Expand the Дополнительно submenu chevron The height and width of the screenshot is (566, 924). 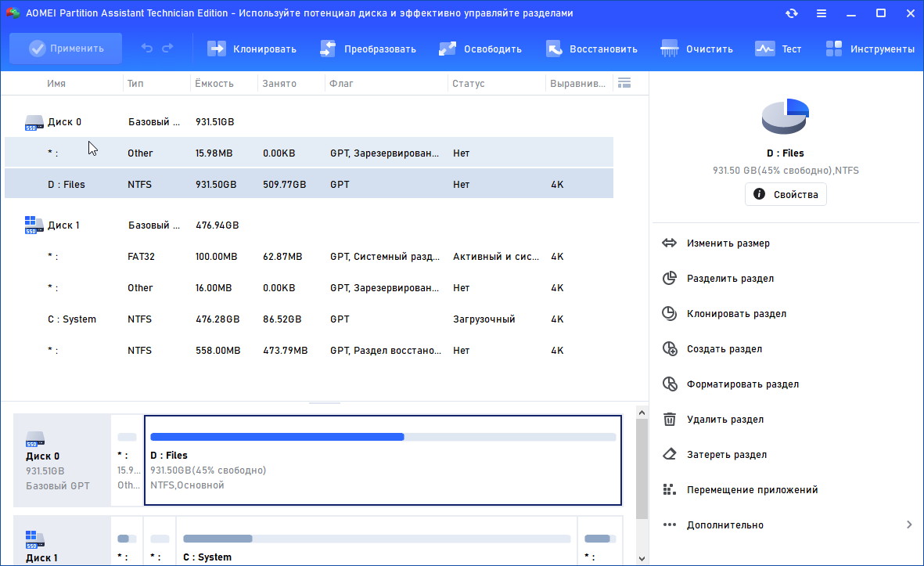coord(908,525)
